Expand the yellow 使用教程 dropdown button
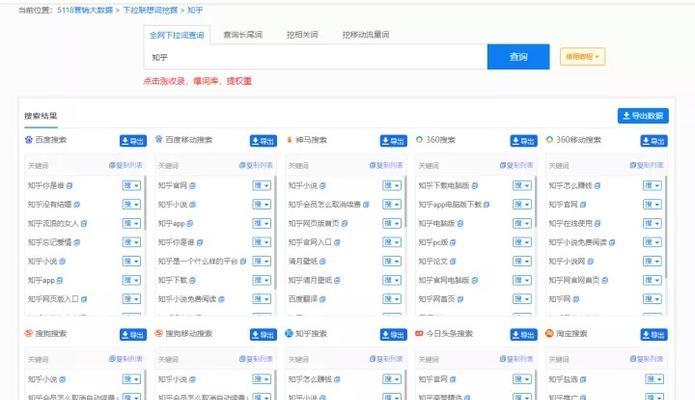This screenshot has width=695, height=400. click(x=582, y=57)
